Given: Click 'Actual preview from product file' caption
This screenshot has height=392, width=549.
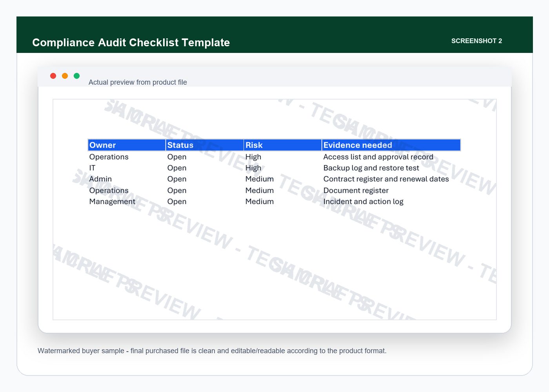Looking at the screenshot, I should click(x=138, y=82).
